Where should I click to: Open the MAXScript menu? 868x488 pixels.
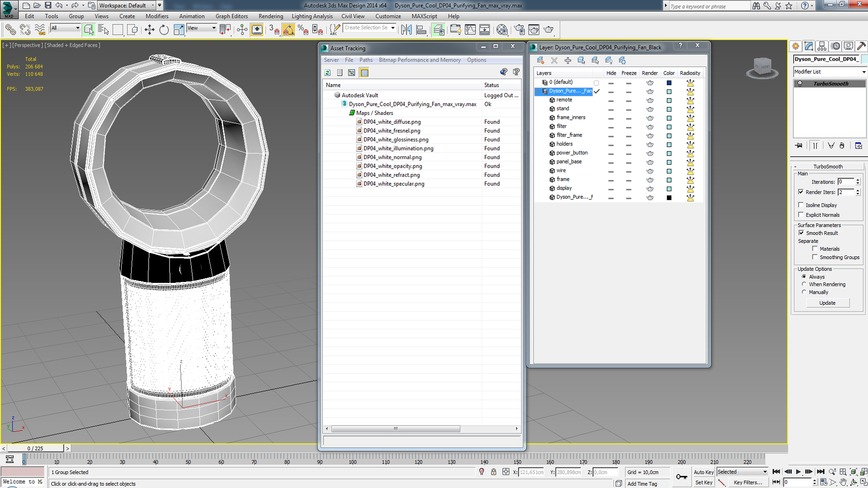pyautogui.click(x=424, y=16)
